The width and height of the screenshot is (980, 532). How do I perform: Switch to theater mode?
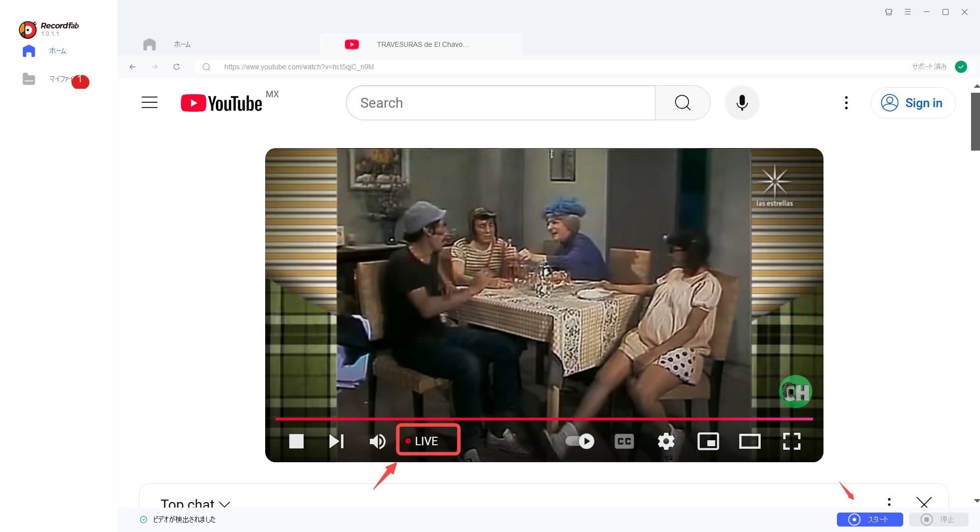click(x=750, y=441)
